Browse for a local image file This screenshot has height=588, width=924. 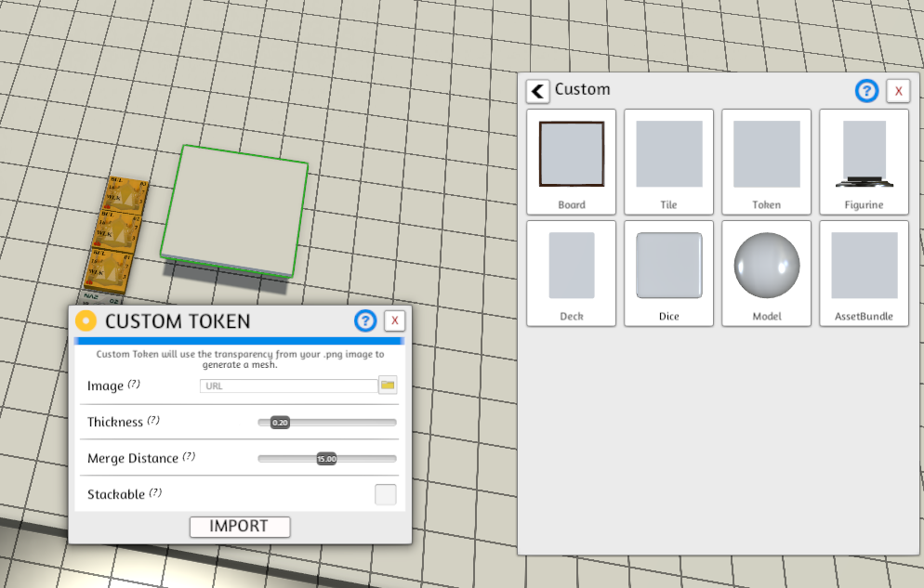click(x=388, y=385)
